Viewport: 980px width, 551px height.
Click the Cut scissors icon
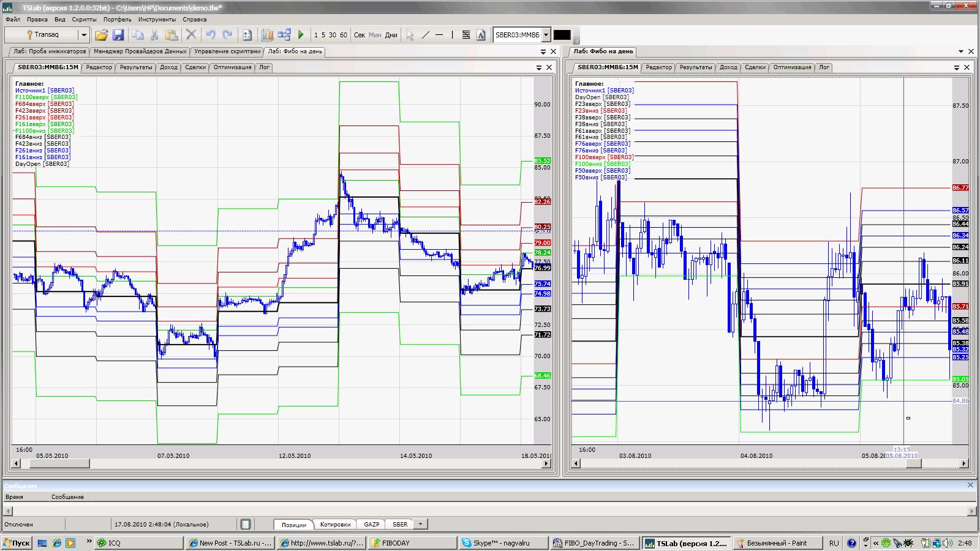(x=154, y=35)
